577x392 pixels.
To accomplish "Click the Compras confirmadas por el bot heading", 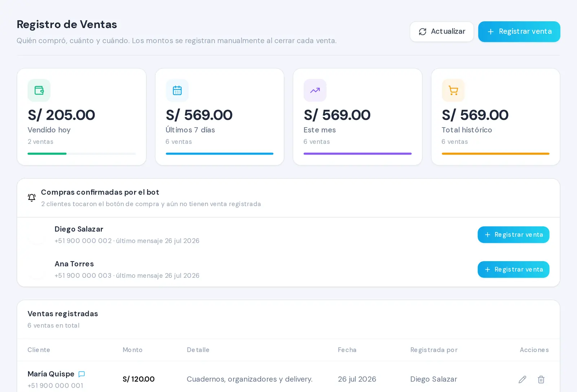I will click(100, 192).
